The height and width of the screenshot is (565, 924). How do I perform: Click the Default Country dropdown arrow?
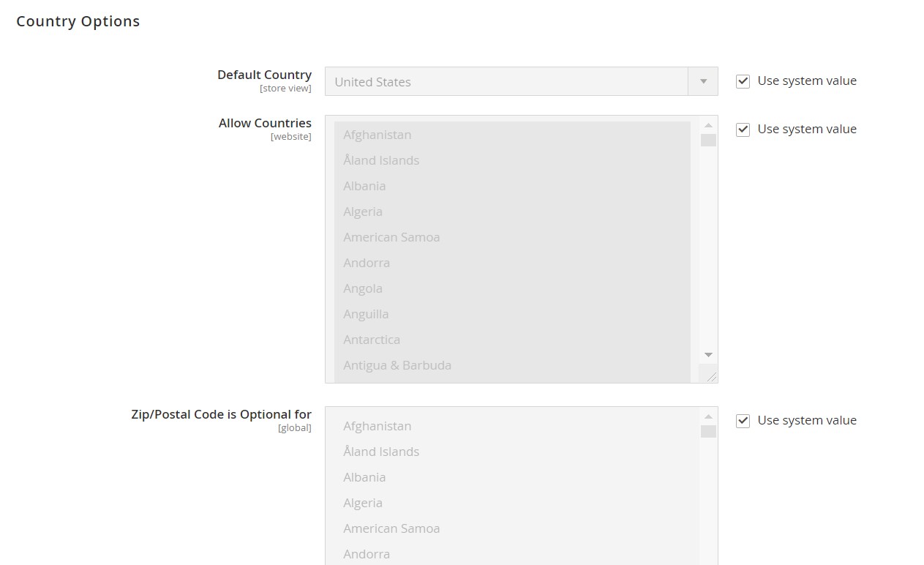[x=703, y=82]
